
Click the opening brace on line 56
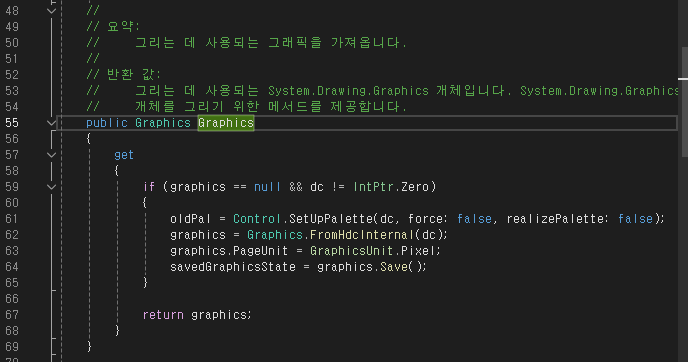[x=89, y=139]
